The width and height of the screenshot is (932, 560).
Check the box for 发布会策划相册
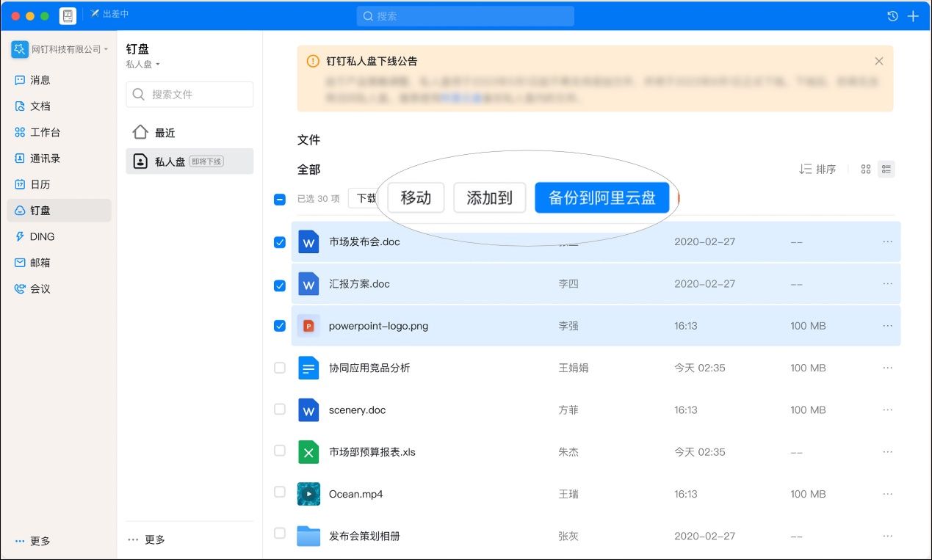pos(280,533)
